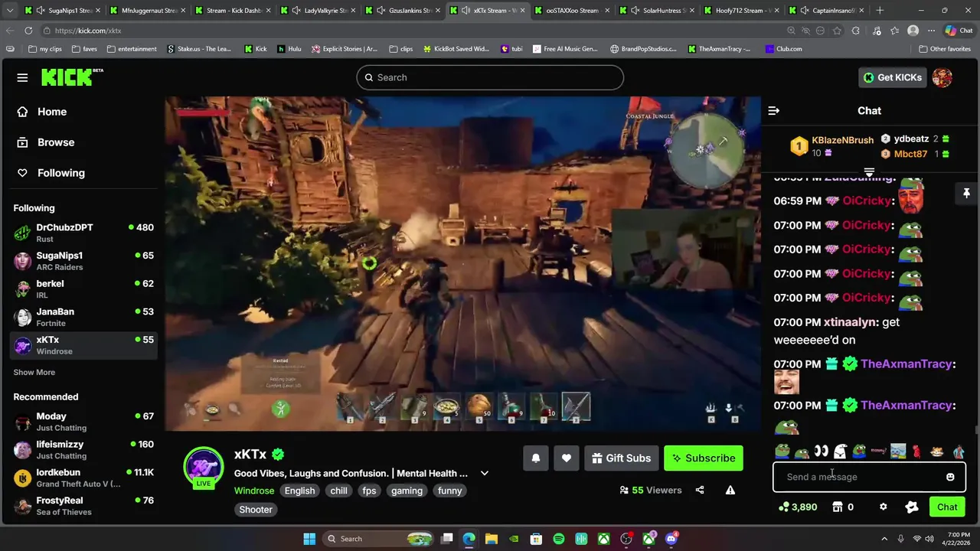Image resolution: width=980 pixels, height=551 pixels.
Task: Open KBlazeNBrush leaderboard entry
Action: [x=832, y=145]
